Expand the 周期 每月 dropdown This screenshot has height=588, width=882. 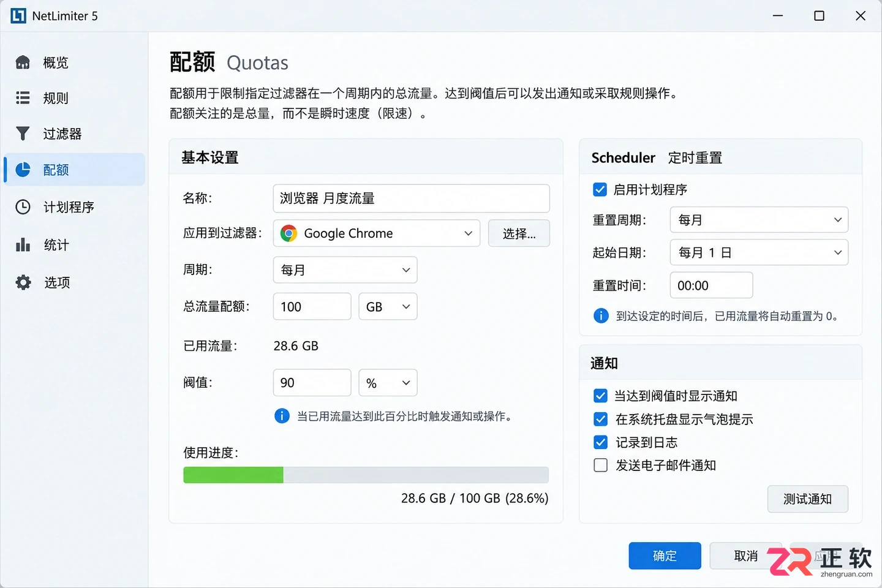[x=345, y=270]
